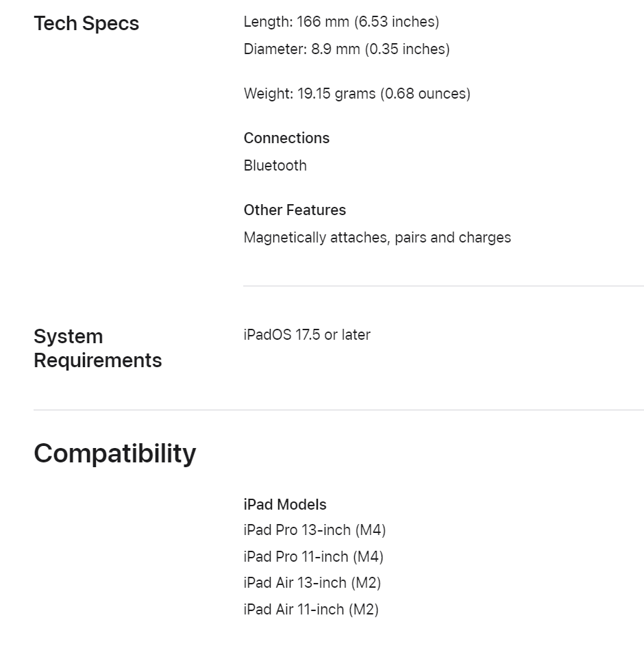Click the Weight 19.15 grams line
This screenshot has height=659, width=644.
pyautogui.click(x=357, y=93)
